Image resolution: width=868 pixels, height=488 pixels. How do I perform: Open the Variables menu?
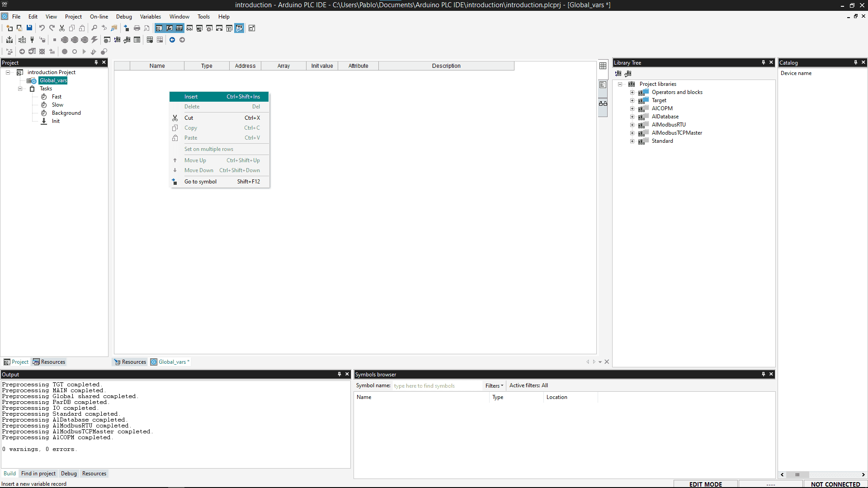tap(150, 17)
